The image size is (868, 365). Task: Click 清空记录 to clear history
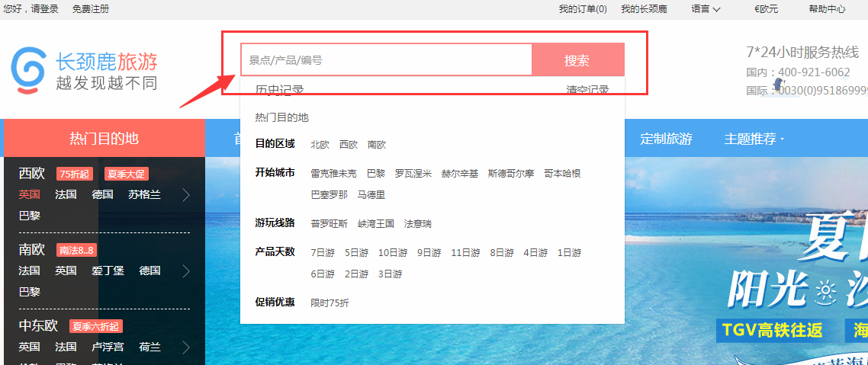coord(587,90)
